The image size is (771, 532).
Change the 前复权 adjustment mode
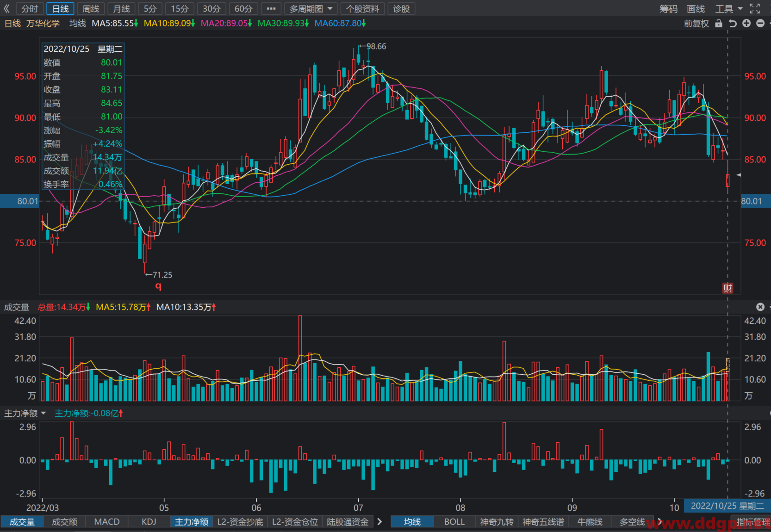(696, 24)
